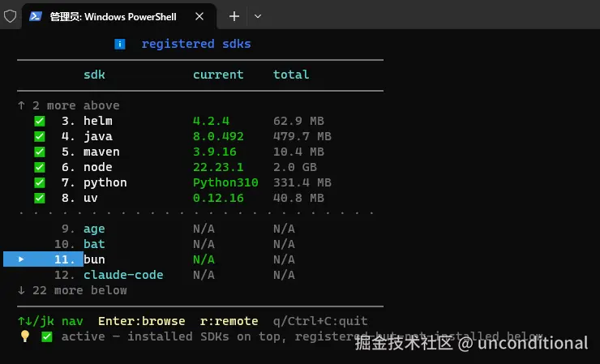Select the age sdk entry
The image size is (600, 364).
(94, 229)
